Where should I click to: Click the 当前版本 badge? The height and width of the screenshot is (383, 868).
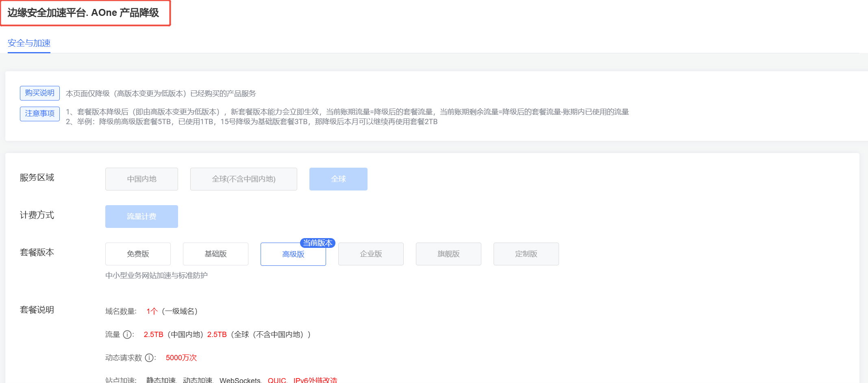pos(318,243)
